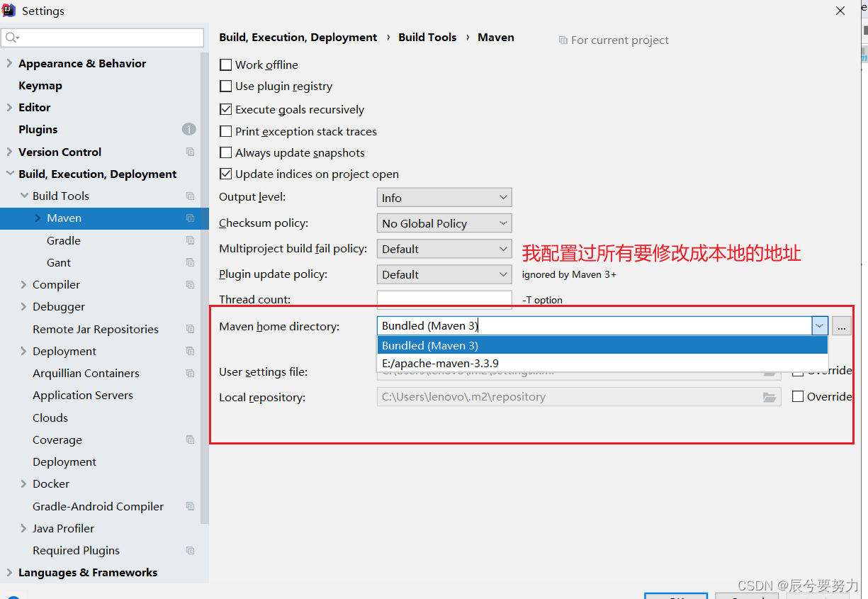Open the Plugin update policy dropdown
The image size is (868, 599).
click(444, 274)
